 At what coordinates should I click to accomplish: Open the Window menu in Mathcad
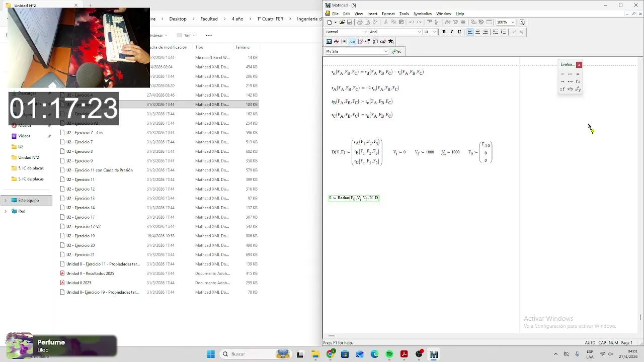443,14
